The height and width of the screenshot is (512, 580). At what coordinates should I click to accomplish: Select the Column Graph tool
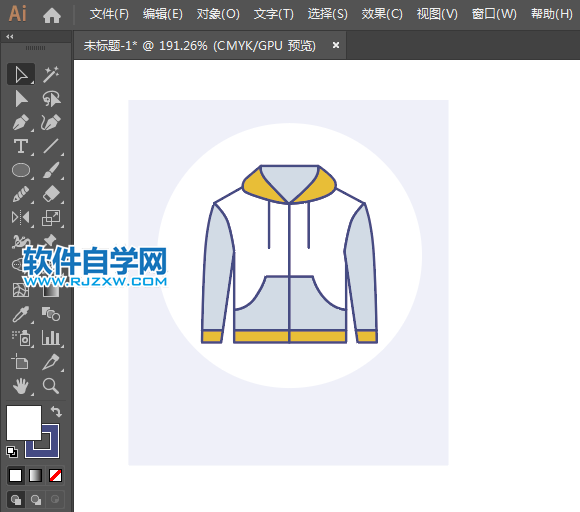tap(51, 338)
